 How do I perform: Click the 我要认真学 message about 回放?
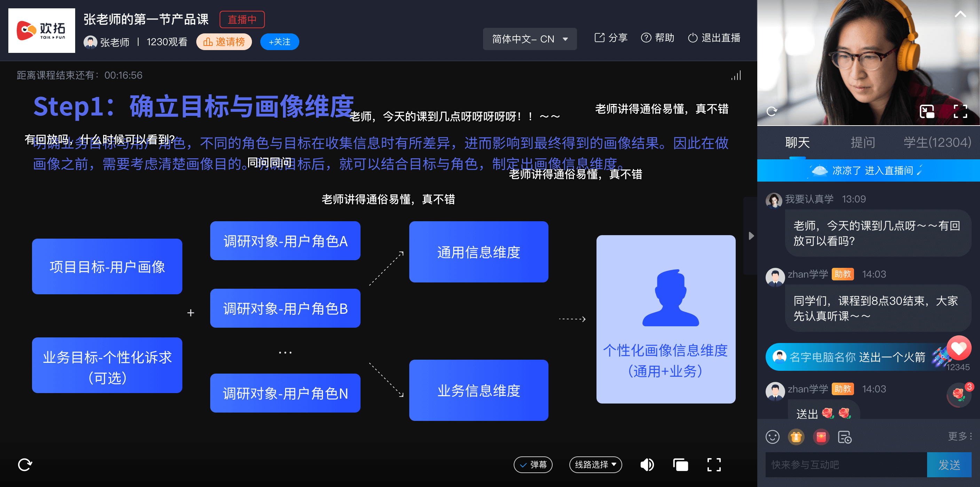[x=878, y=233]
